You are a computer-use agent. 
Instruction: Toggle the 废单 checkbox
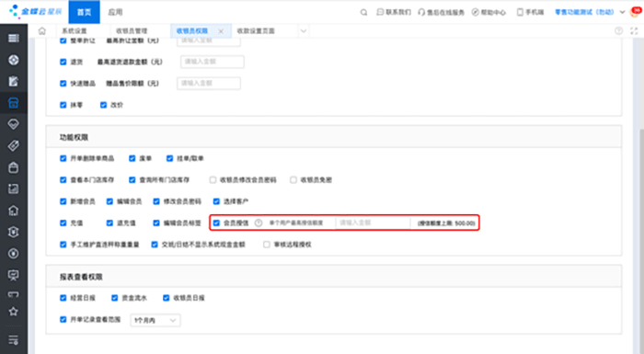pos(132,158)
